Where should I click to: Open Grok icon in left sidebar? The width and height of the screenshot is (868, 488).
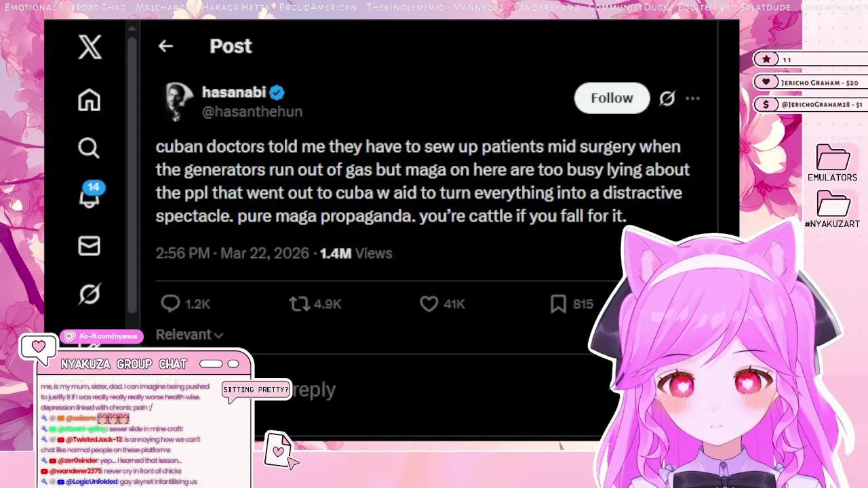[89, 293]
